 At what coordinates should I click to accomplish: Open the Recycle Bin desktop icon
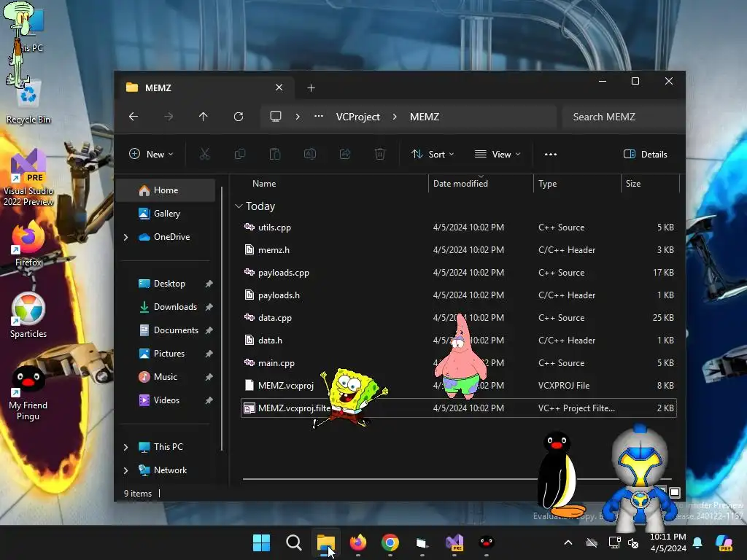click(28, 102)
